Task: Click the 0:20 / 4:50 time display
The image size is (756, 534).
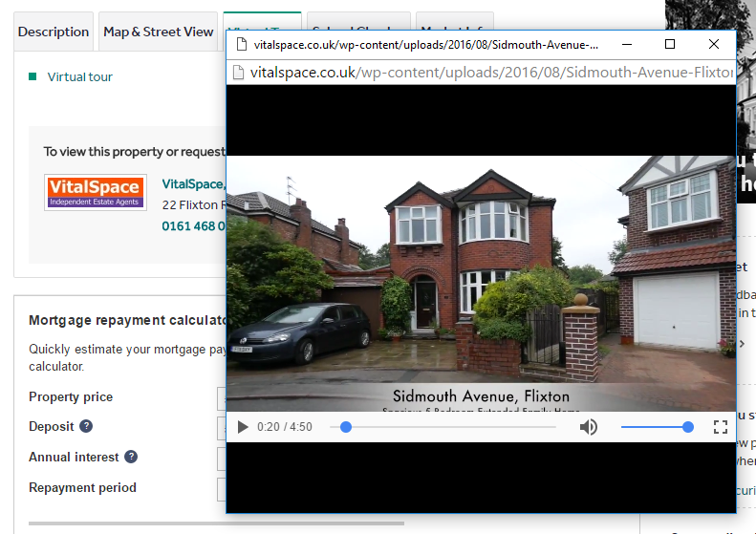Action: click(285, 427)
